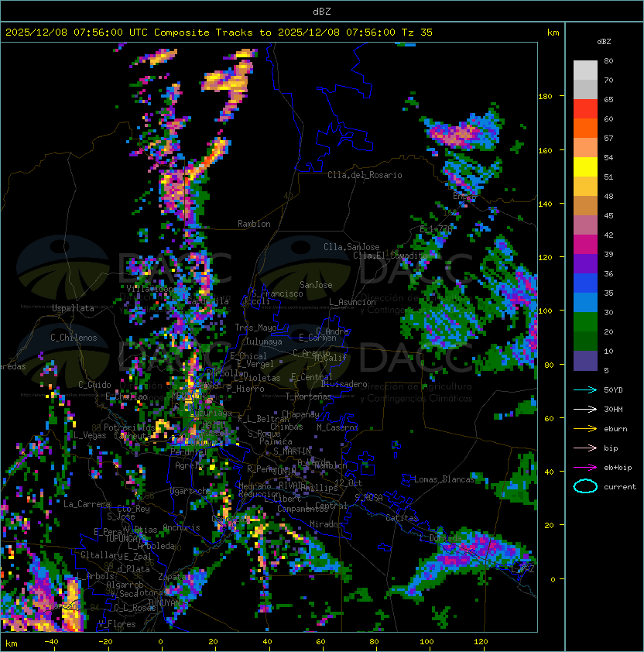The height and width of the screenshot is (652, 644).
Task: Click the '160' tick on the right axis
Action: 545,150
